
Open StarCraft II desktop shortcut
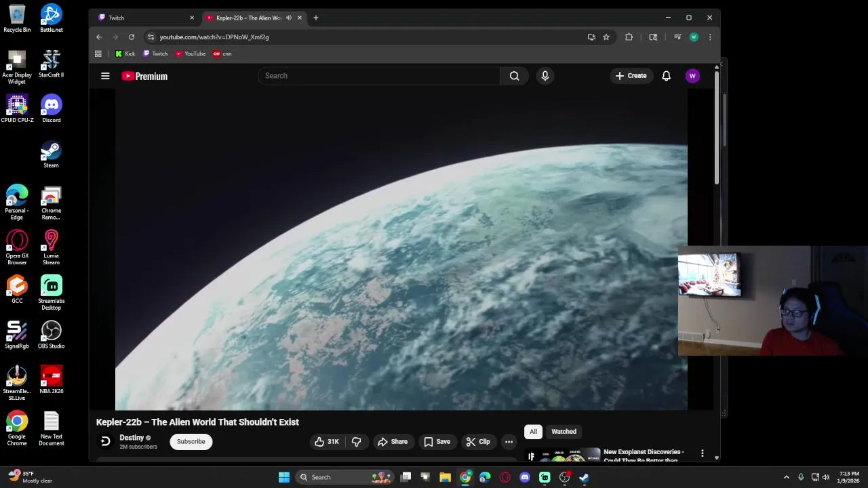pyautogui.click(x=52, y=64)
